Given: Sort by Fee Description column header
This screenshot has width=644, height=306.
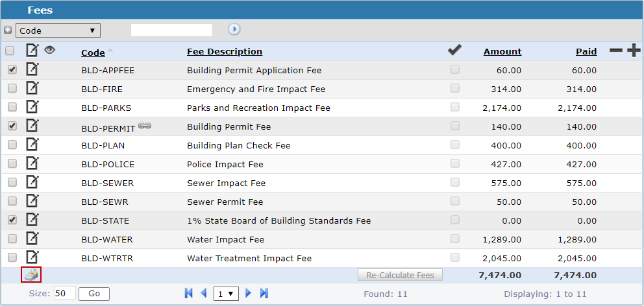Looking at the screenshot, I should pos(225,52).
